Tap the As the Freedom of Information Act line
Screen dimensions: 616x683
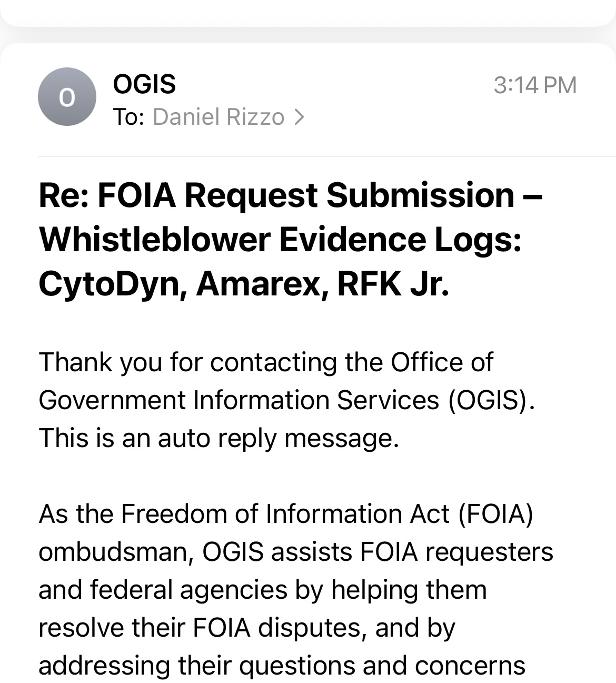click(286, 514)
